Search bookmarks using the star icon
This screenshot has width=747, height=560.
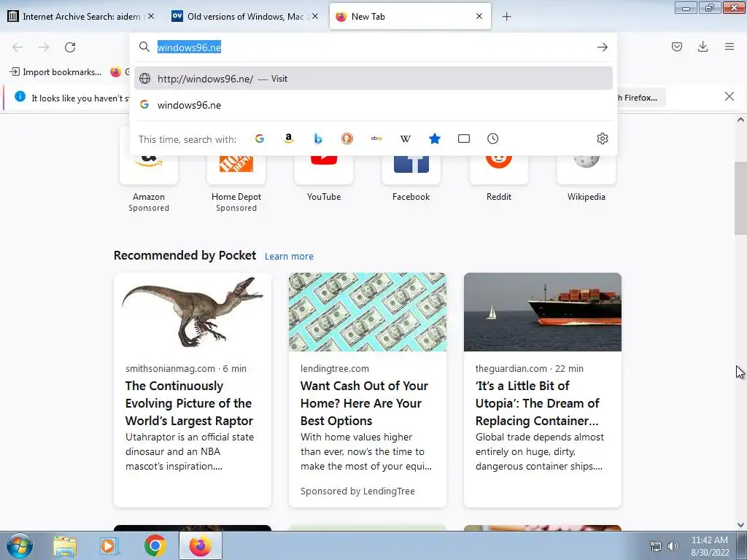tap(435, 139)
